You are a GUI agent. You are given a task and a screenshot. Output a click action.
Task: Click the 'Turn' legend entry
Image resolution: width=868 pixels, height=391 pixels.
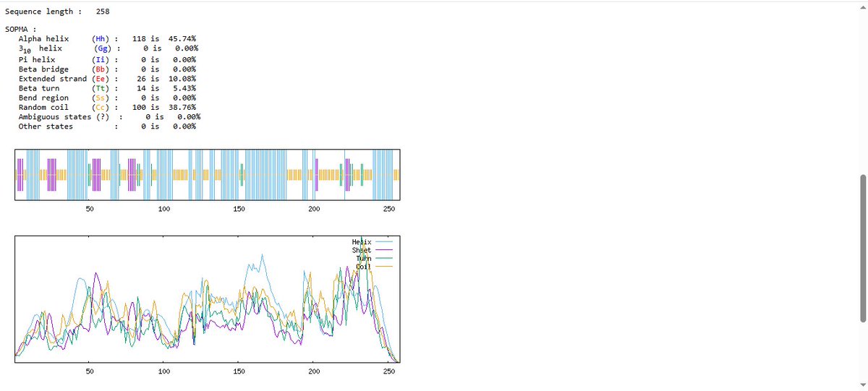click(x=374, y=259)
